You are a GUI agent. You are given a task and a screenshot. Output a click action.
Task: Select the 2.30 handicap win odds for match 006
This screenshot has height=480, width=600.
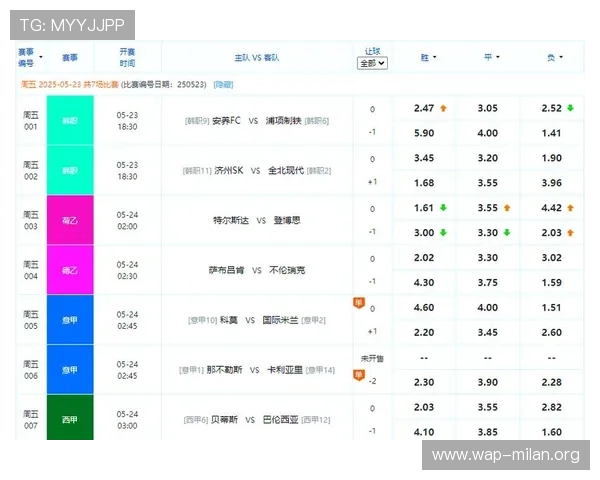424,382
